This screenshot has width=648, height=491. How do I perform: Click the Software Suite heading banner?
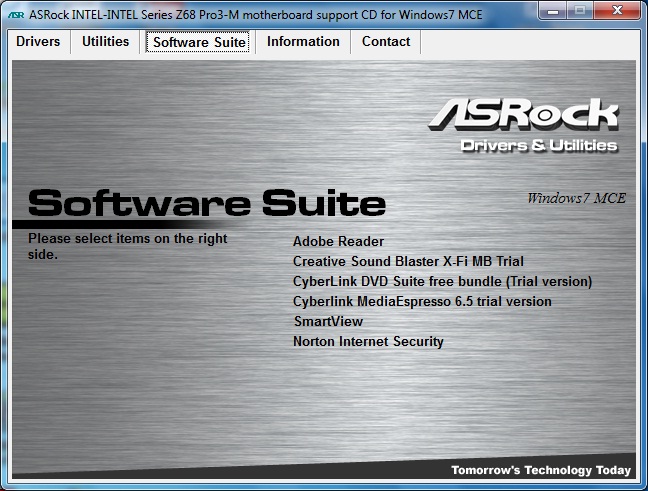click(206, 204)
